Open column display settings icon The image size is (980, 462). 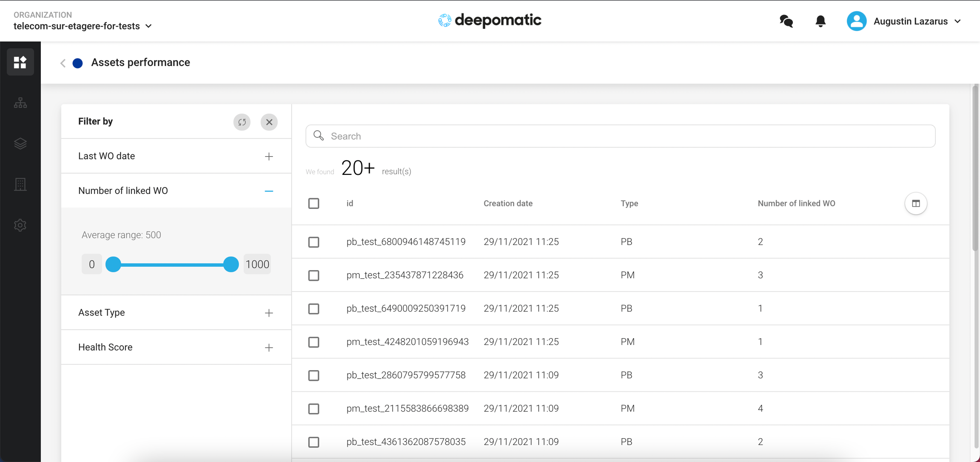click(x=915, y=203)
